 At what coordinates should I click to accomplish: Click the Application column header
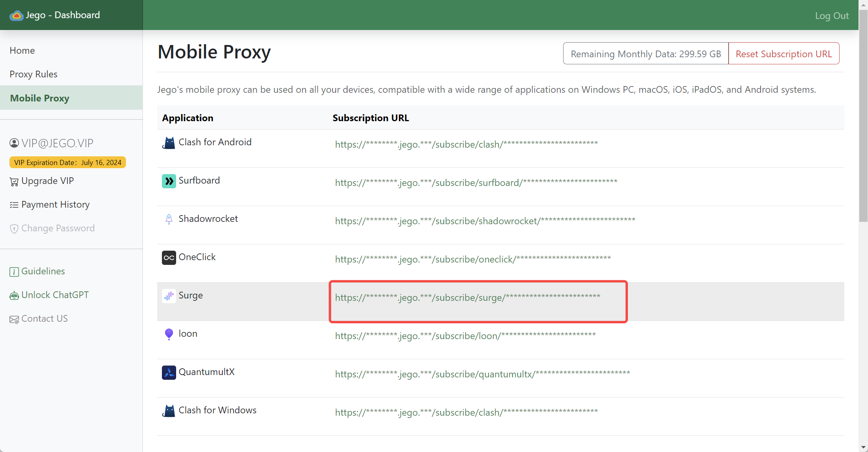[x=188, y=118]
